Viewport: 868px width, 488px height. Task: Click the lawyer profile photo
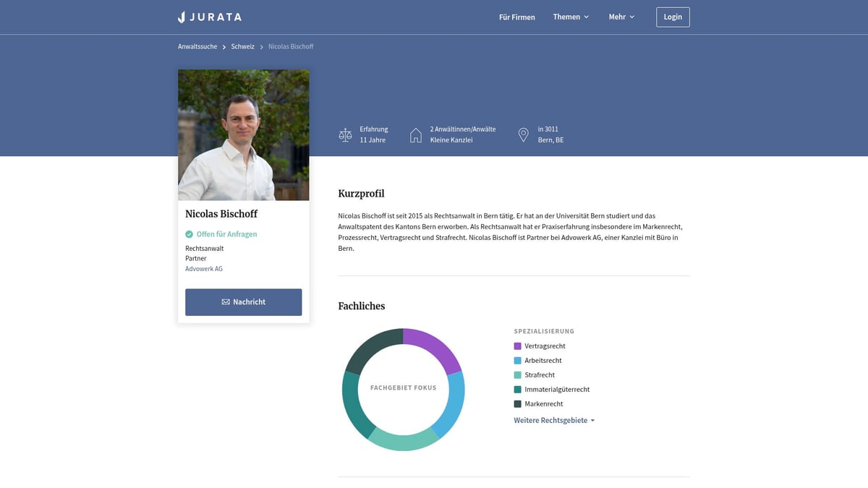(x=244, y=135)
